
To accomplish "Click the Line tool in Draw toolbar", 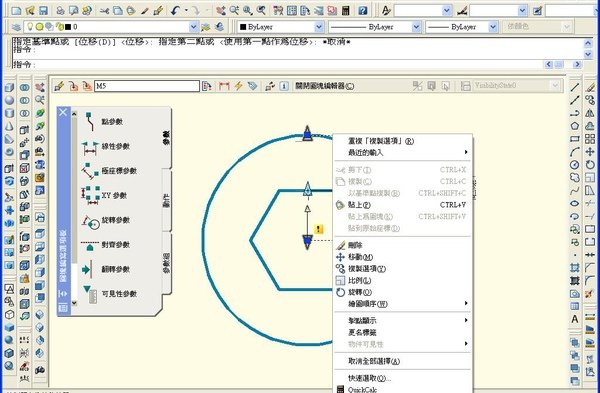I will 574,87.
